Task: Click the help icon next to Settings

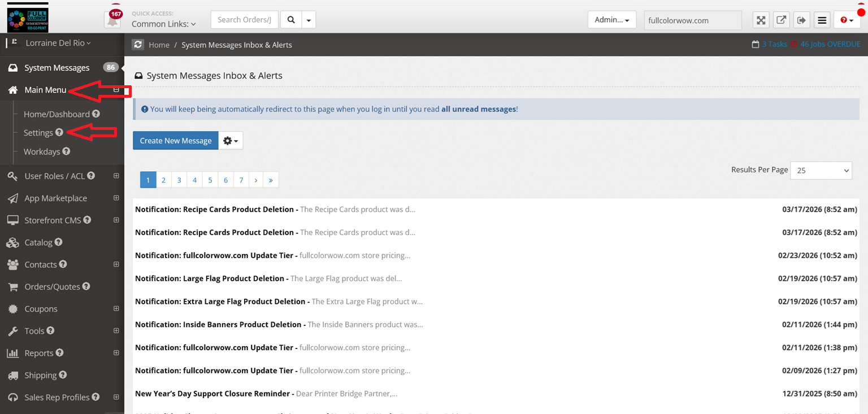Action: (x=59, y=133)
